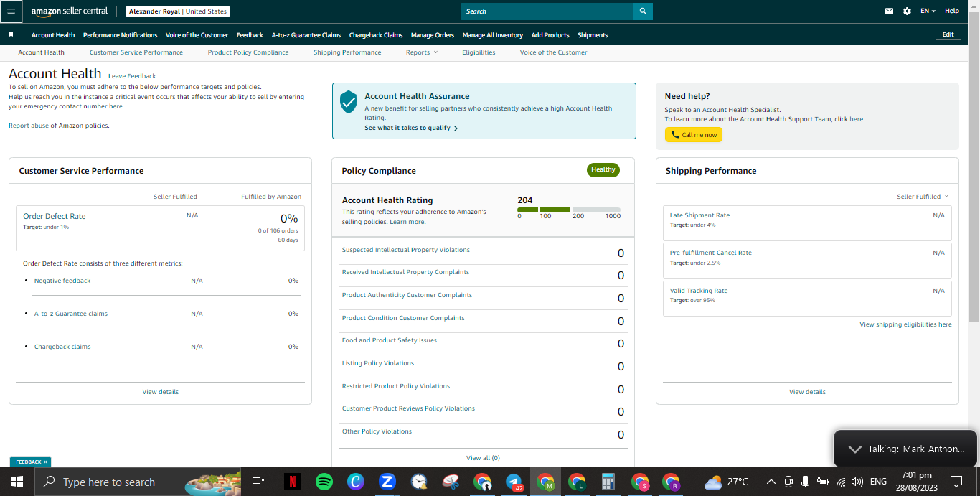Click the Seller Central search field

click(x=547, y=11)
